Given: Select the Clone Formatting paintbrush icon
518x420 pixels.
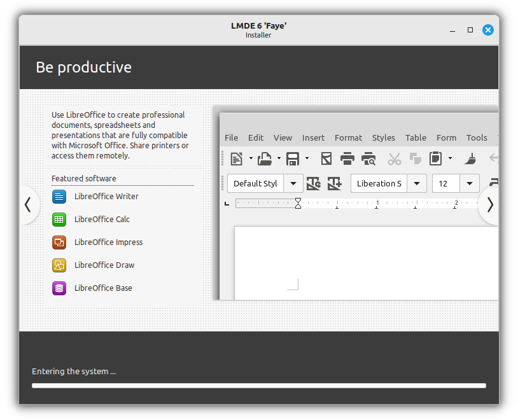Looking at the screenshot, I should 470,158.
